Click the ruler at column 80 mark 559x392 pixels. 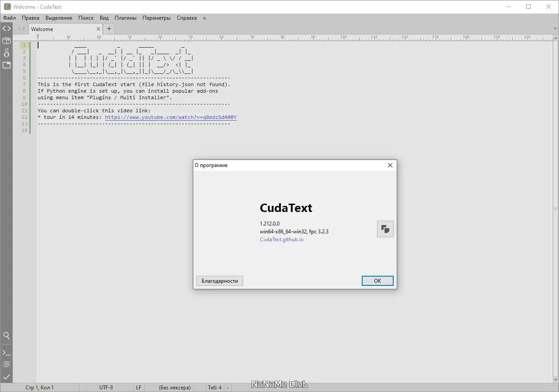(282, 38)
